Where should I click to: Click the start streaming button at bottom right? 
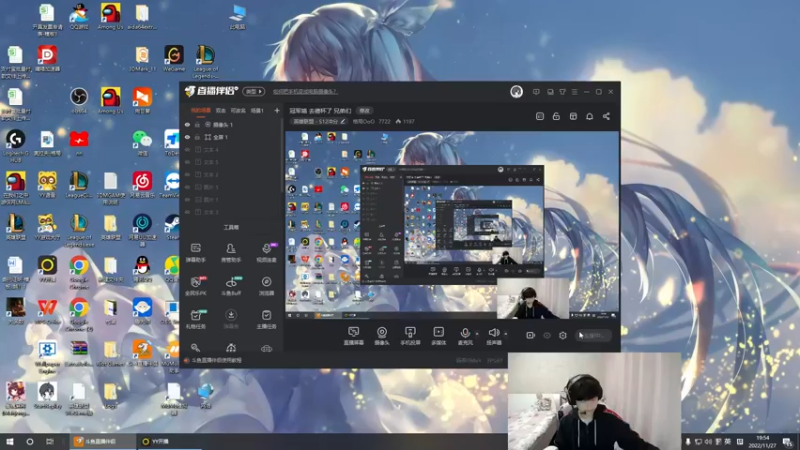[592, 335]
